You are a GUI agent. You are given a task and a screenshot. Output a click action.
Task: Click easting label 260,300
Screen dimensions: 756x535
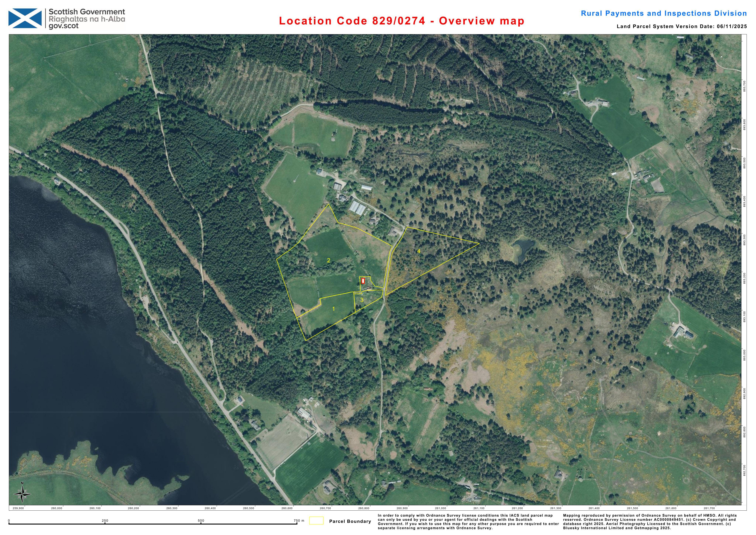click(172, 508)
